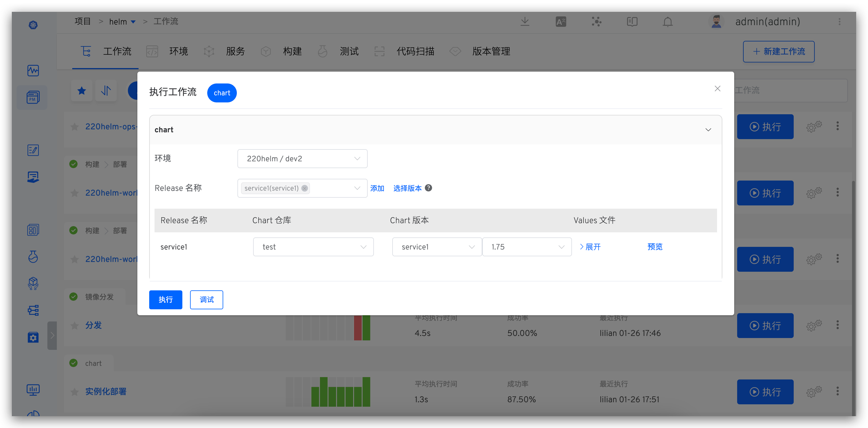Switch to the 环境 tab

(x=178, y=52)
